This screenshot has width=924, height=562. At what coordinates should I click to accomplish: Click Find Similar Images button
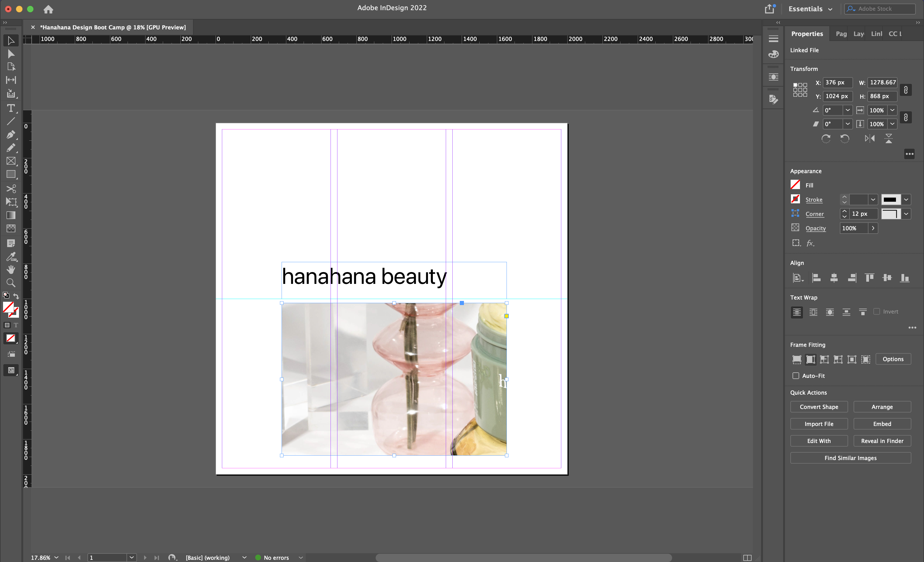pyautogui.click(x=850, y=458)
